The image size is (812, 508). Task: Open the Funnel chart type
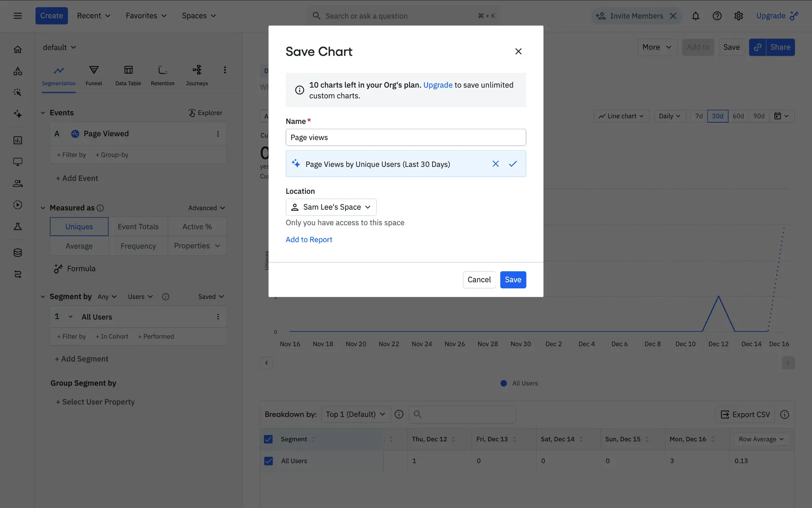(x=93, y=75)
